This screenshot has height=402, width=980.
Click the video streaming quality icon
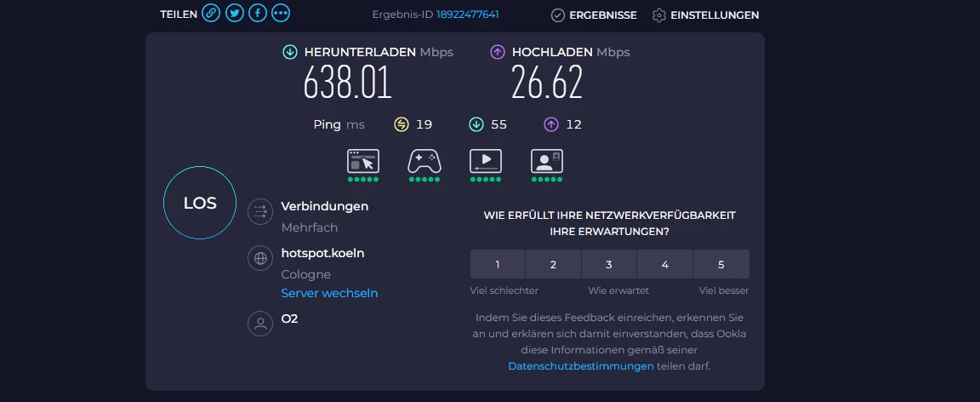click(486, 161)
